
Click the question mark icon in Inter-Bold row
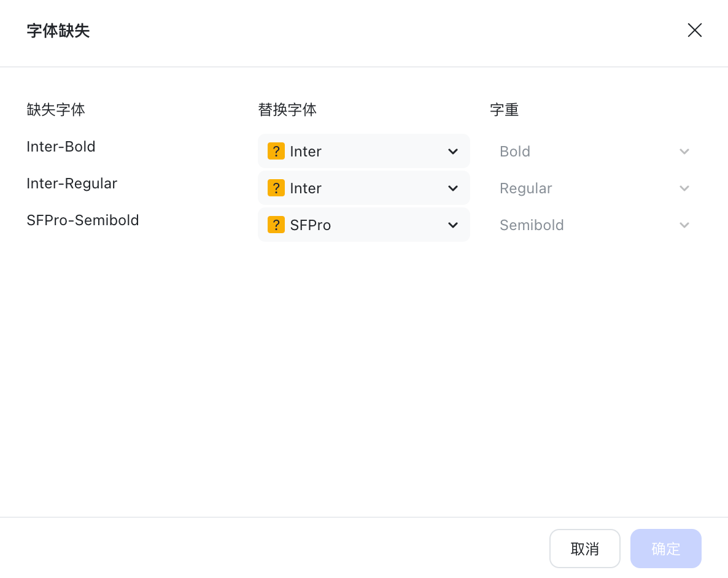tap(276, 151)
